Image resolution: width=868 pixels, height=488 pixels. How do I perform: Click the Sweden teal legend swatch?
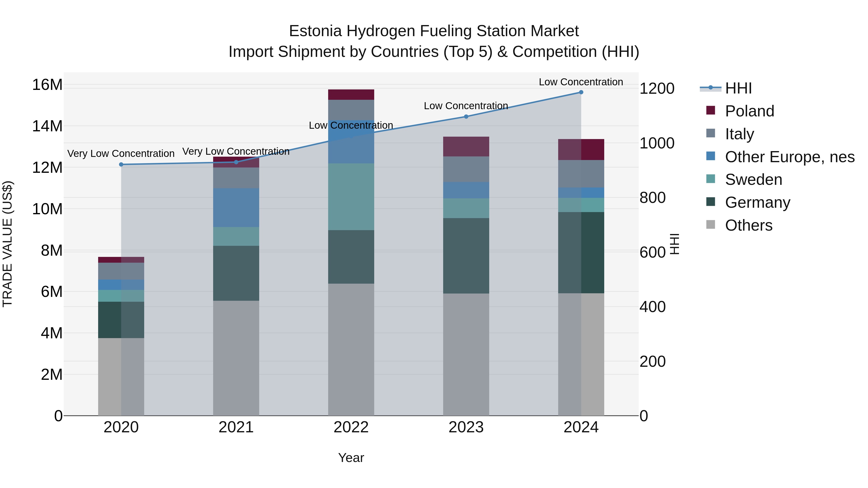pyautogui.click(x=711, y=179)
